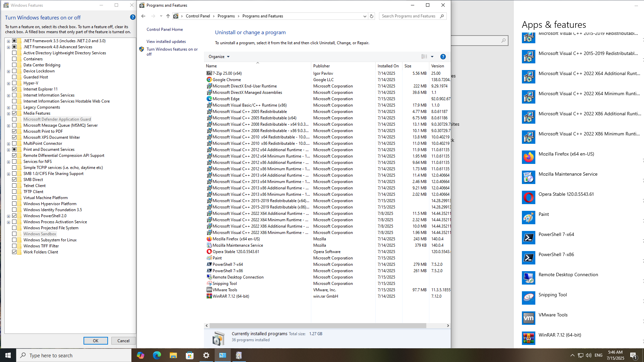644x362 pixels.
Task: Click the horizontal scrollbar thumb in the program list
Action: coord(318,325)
